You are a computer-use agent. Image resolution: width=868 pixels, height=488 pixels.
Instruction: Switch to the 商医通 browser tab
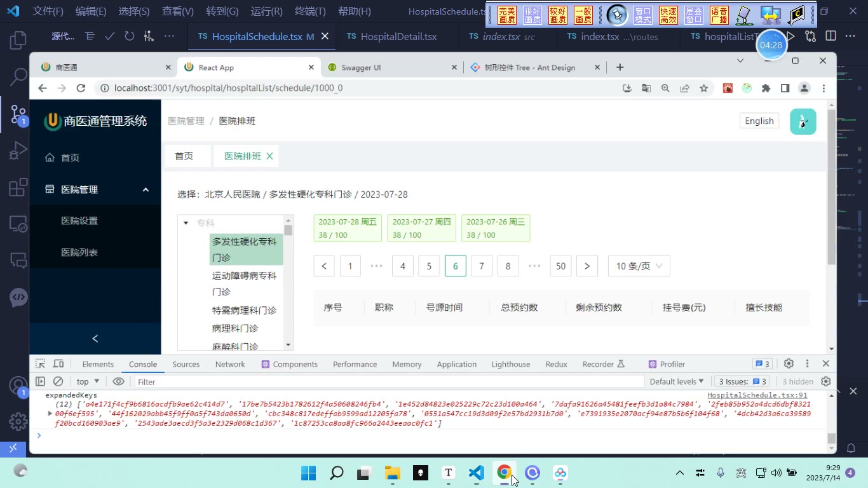pyautogui.click(x=105, y=67)
